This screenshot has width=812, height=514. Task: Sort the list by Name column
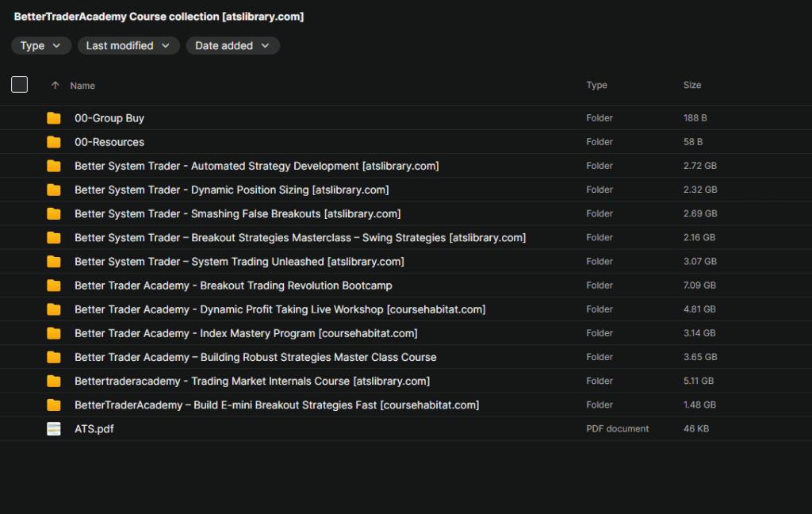pos(82,86)
